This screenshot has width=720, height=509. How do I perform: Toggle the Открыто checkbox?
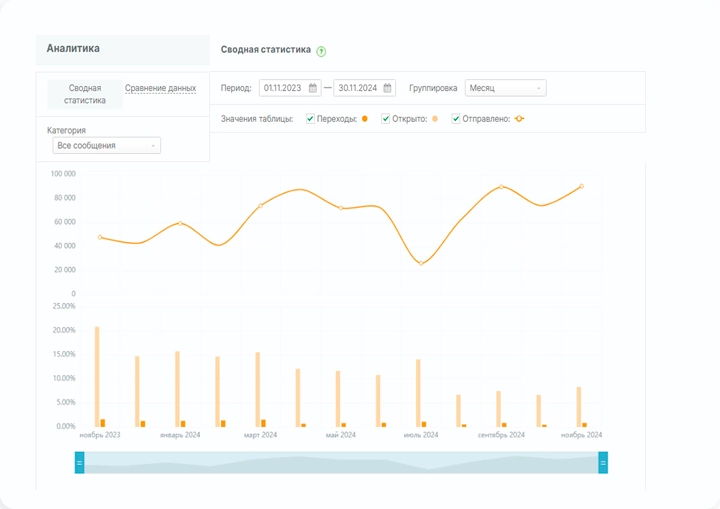[x=386, y=119]
